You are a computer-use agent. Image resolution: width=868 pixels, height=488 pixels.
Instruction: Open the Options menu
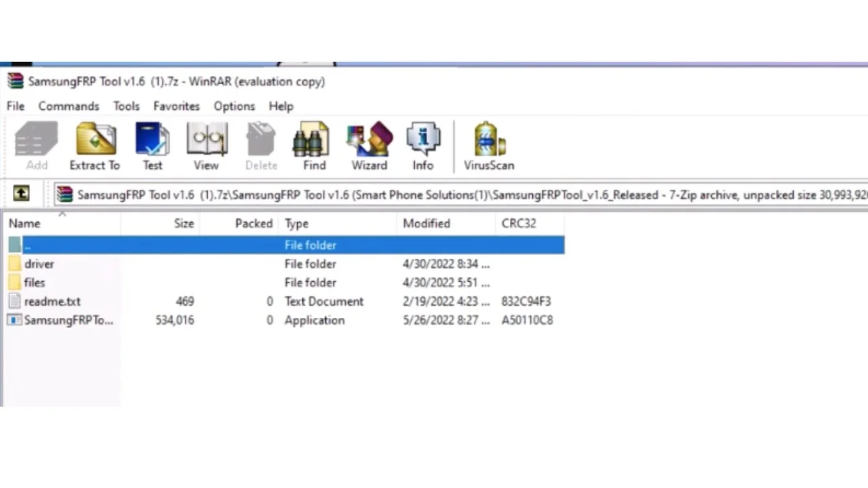(234, 106)
